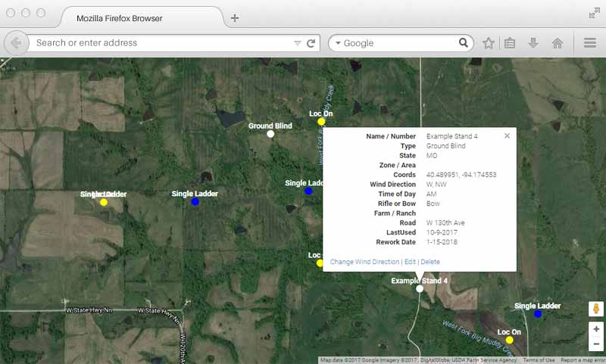Screen dimensions: 606x364
Task: Open the bookmarks list clipboard icon
Action: tap(510, 43)
